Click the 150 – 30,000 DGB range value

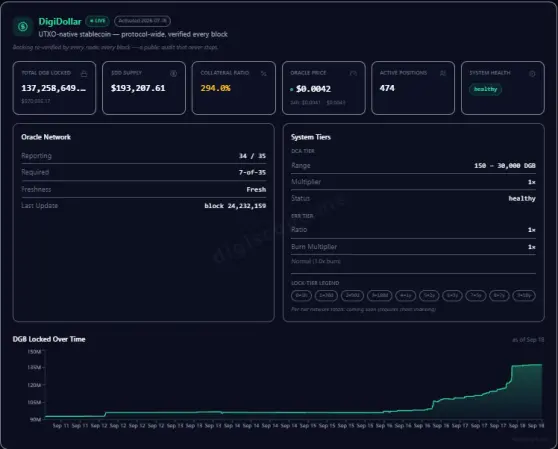(505, 165)
